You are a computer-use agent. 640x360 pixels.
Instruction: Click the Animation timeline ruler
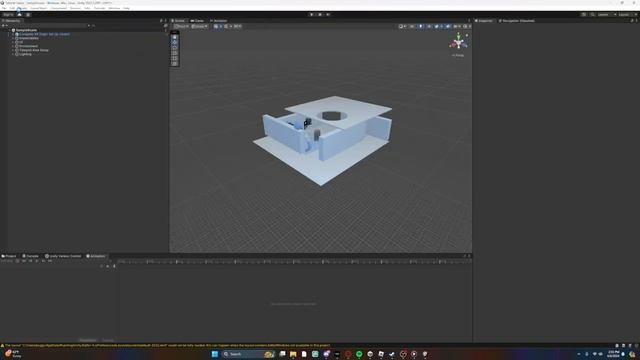tap(294, 261)
